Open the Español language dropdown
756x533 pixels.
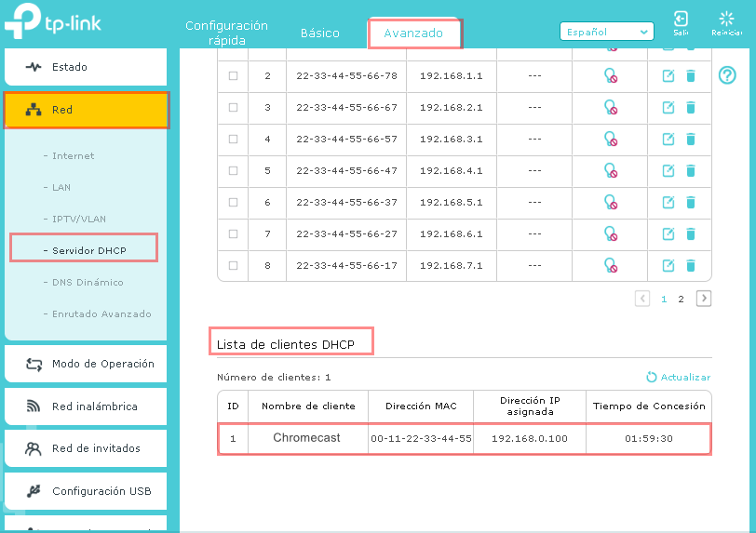[x=606, y=32]
